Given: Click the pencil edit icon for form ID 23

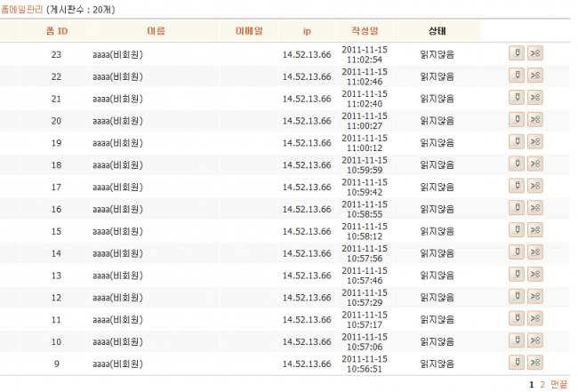Looking at the screenshot, I should (x=517, y=53).
